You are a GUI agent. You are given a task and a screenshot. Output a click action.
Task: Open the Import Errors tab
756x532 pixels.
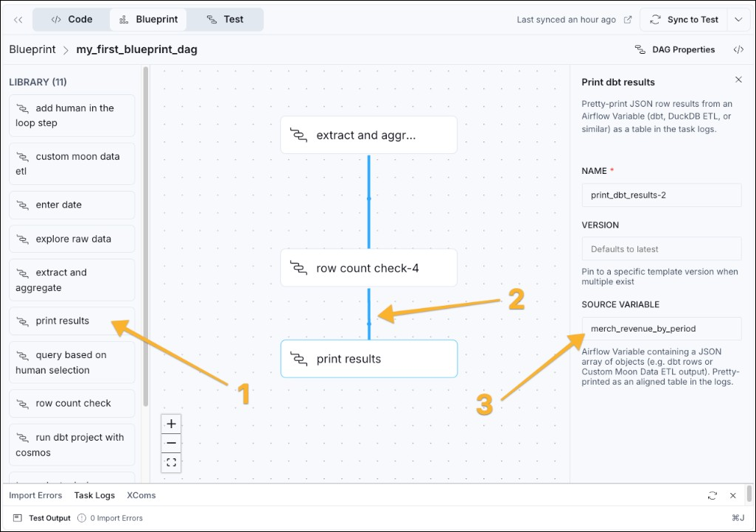pos(35,495)
